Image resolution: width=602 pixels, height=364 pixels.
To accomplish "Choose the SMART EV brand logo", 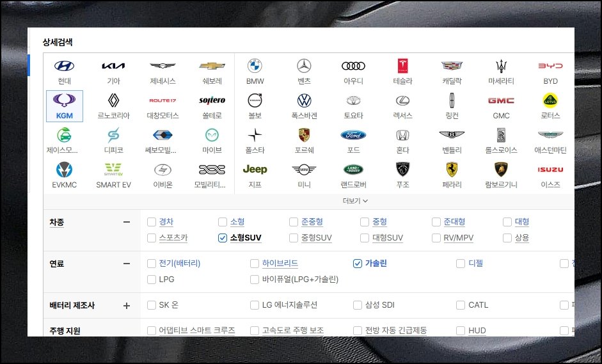I will 113,170.
